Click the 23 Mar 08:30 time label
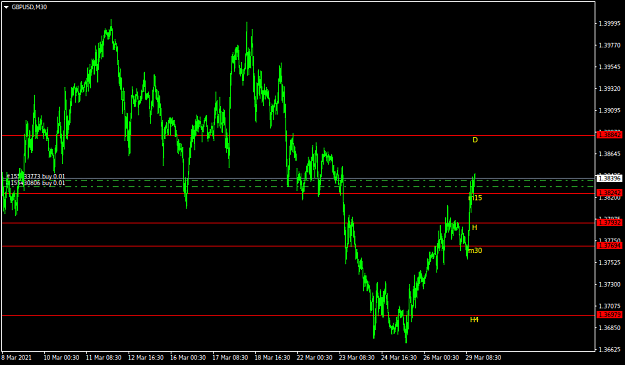This screenshot has width=625, height=365. [x=357, y=357]
